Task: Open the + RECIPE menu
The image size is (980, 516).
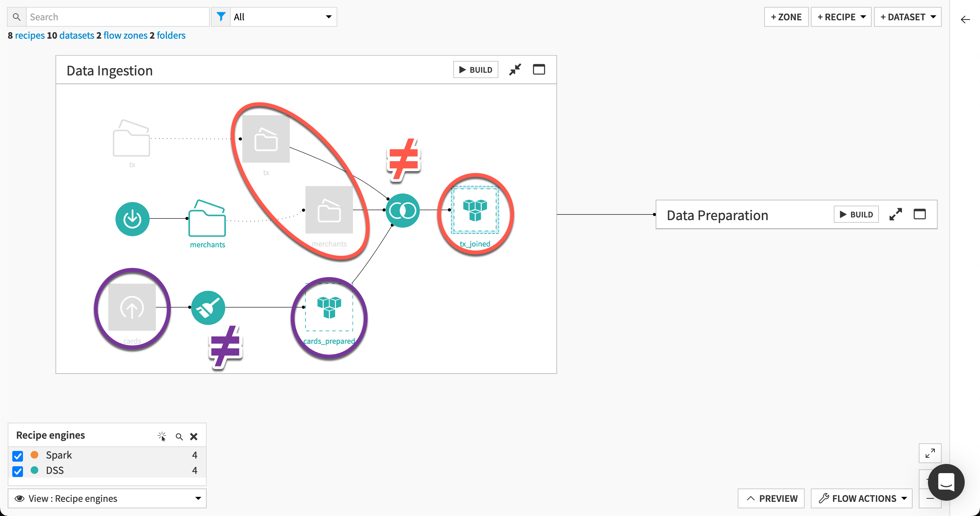Action: point(841,16)
